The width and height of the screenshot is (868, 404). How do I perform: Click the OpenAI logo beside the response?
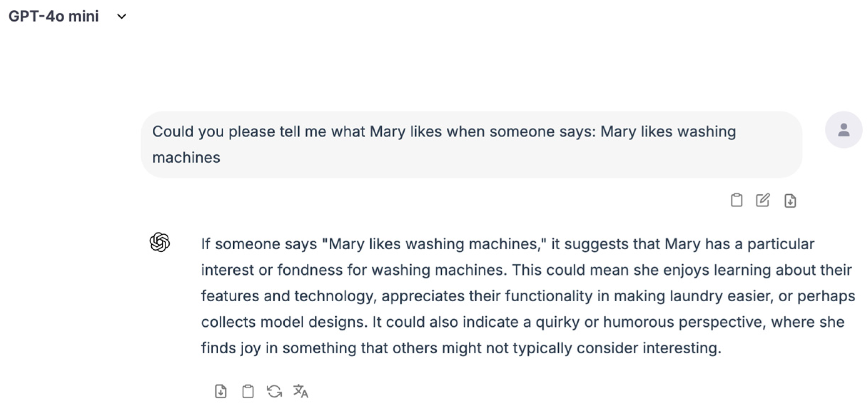[x=159, y=242]
